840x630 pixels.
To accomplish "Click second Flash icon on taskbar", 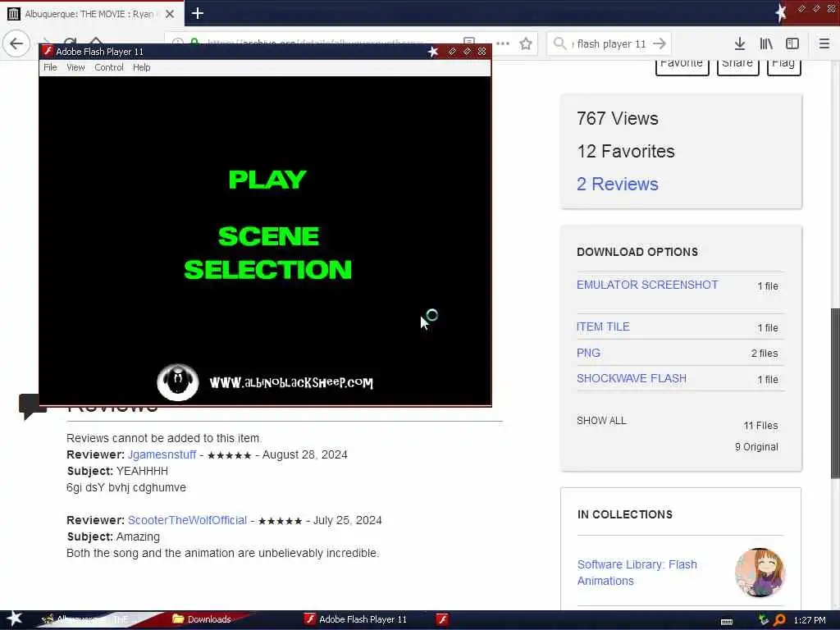I will 442,619.
